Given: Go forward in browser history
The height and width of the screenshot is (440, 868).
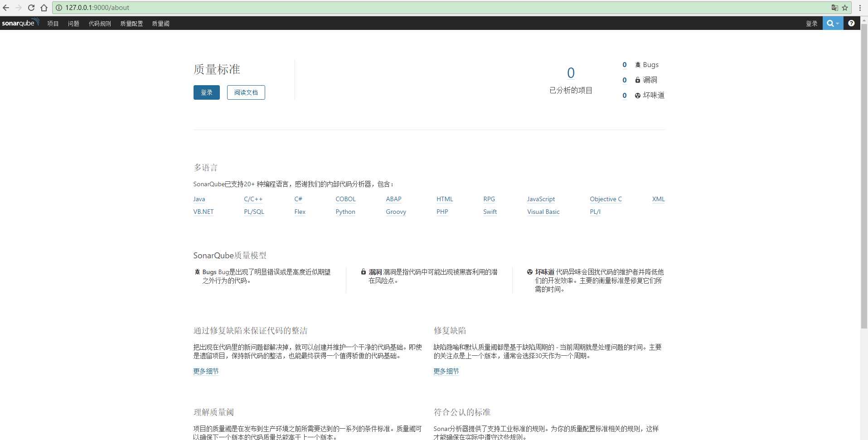Looking at the screenshot, I should pos(19,8).
